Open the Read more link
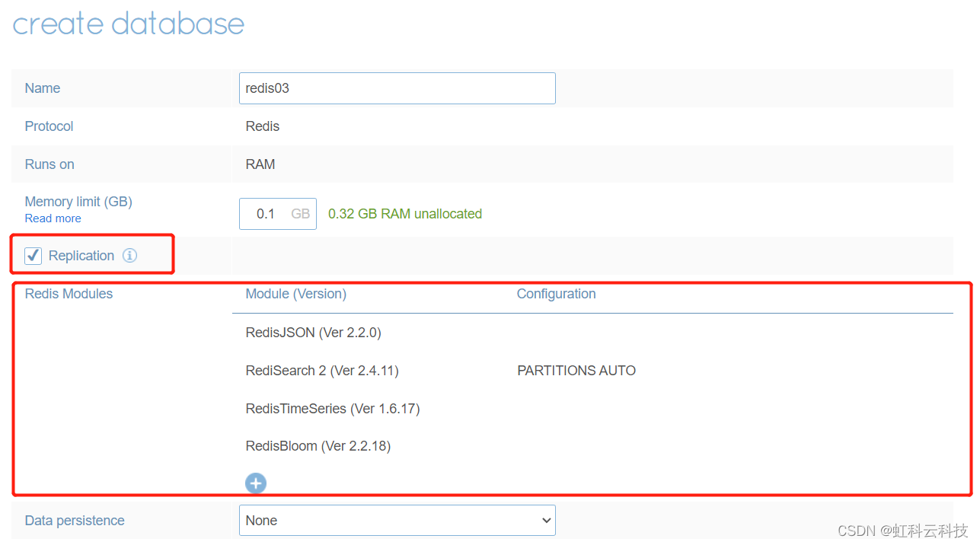980x545 pixels. click(53, 218)
